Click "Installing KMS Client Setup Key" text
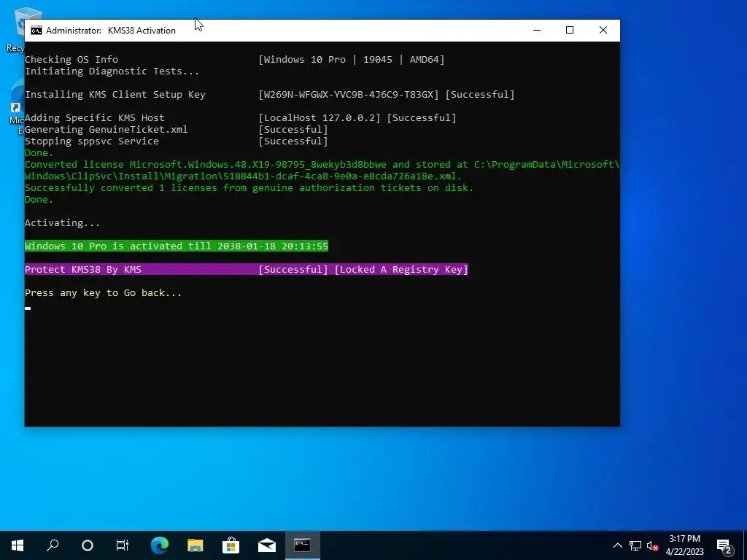747x560 pixels. tap(115, 94)
